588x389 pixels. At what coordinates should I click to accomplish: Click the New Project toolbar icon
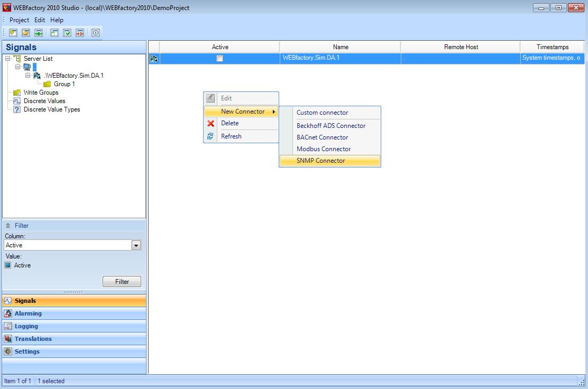point(13,33)
